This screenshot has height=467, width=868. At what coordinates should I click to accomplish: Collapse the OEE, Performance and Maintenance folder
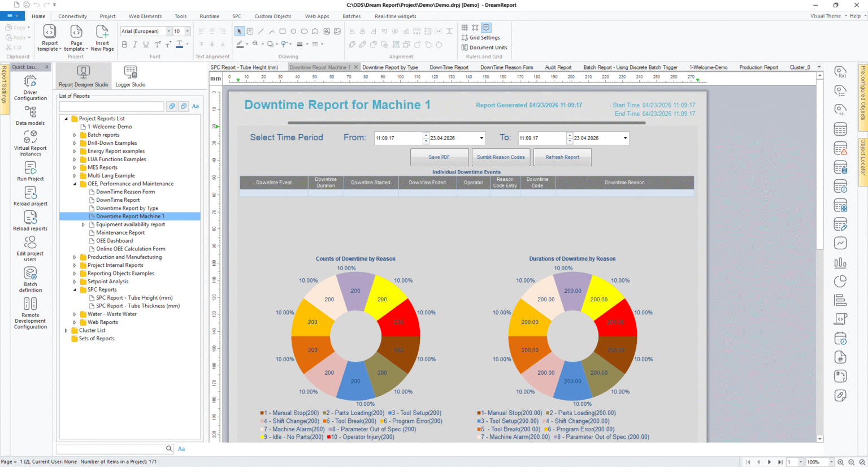pyautogui.click(x=75, y=184)
